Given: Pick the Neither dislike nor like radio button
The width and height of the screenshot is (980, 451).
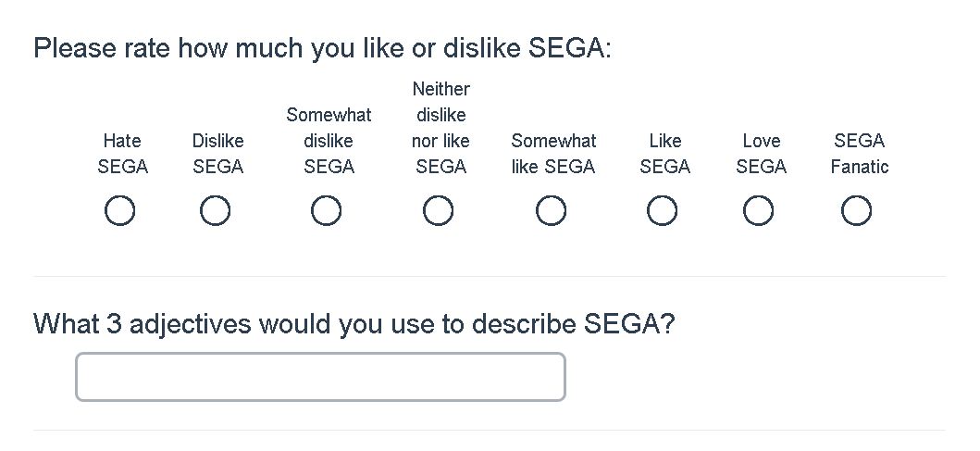Looking at the screenshot, I should point(439,212).
